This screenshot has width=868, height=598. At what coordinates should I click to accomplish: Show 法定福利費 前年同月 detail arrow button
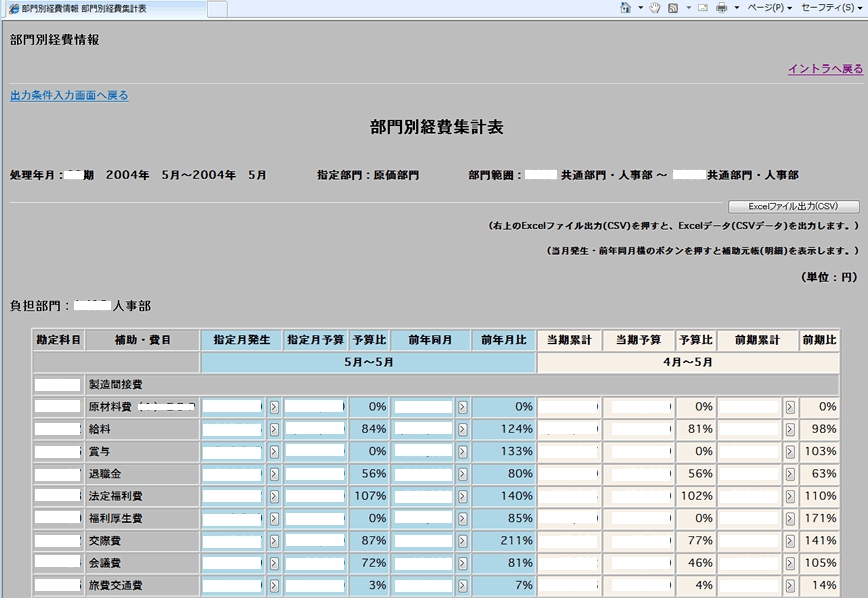462,497
